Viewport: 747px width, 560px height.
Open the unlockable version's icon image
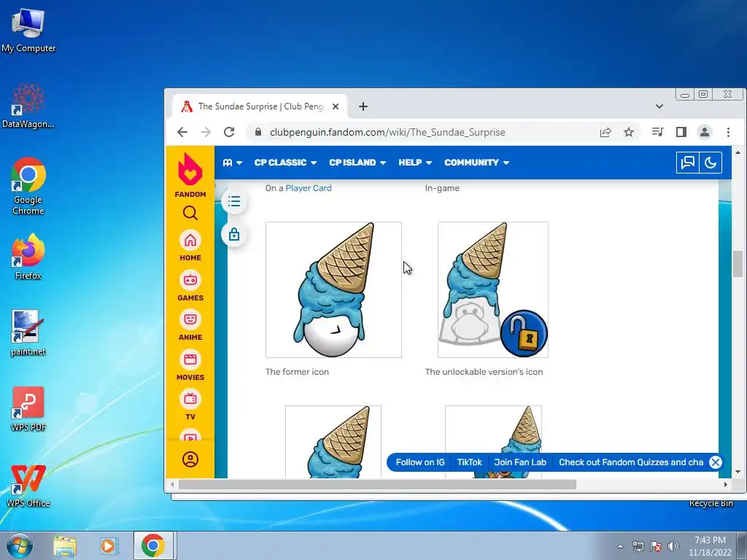493,289
